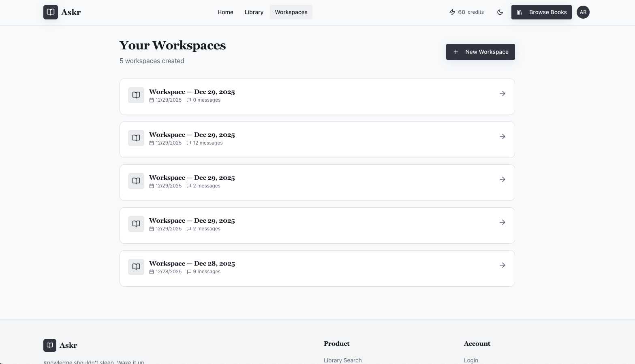635x364 pixels.
Task: Click the arrow on the Dec 28 workspace
Action: 502,265
